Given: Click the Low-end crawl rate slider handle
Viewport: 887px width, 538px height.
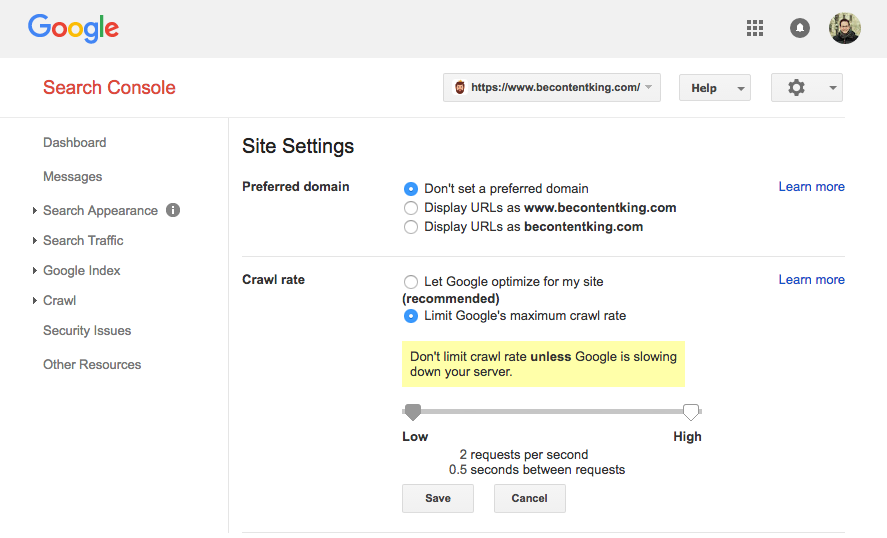Looking at the screenshot, I should coord(413,412).
